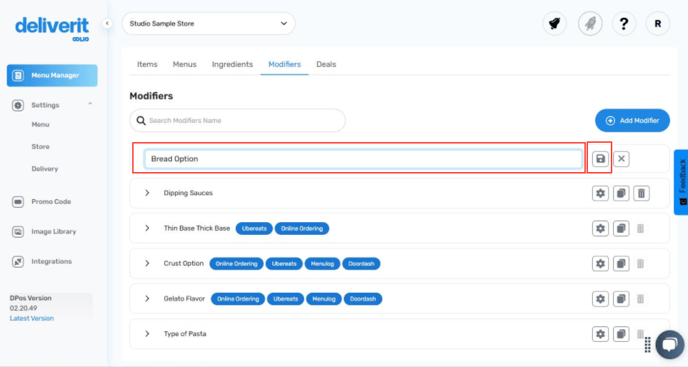688x367 pixels.
Task: Expand the Type of Pasta row
Action: coord(147,333)
